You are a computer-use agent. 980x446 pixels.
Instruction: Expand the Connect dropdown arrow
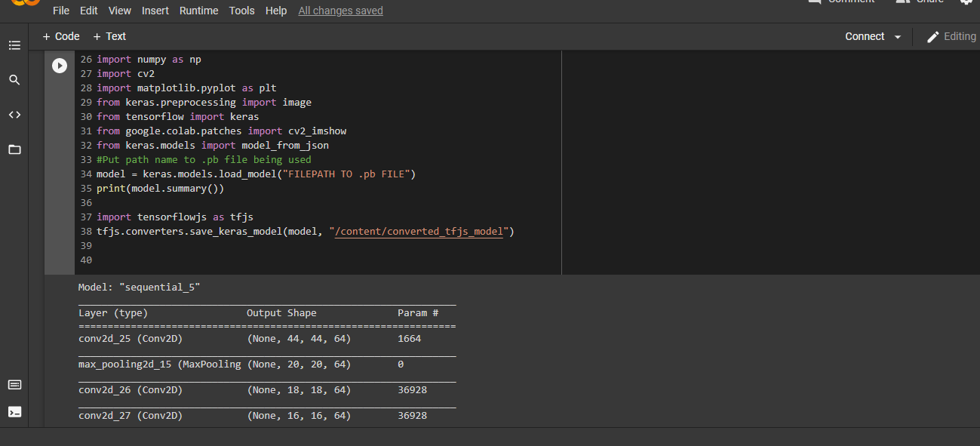[897, 37]
